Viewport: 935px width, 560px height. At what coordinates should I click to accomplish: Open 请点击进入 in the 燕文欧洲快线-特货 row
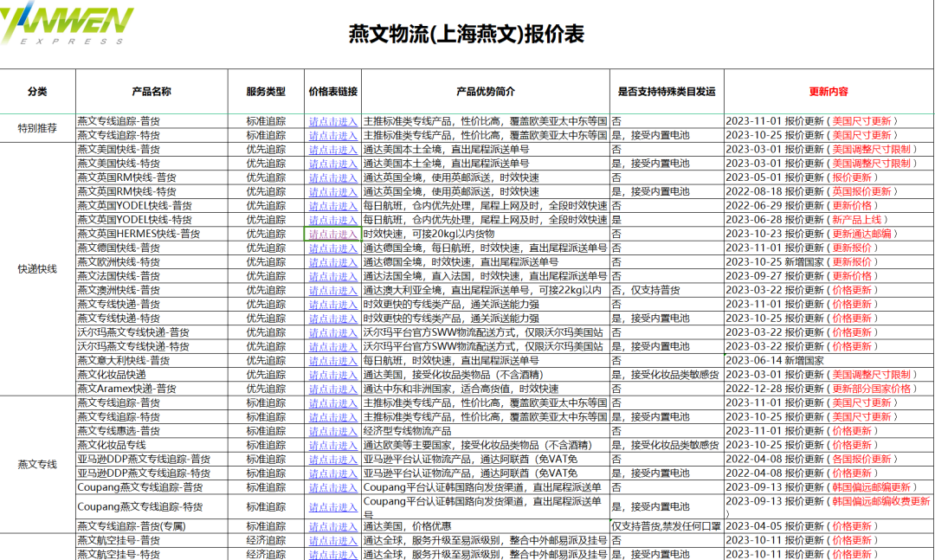pyautogui.click(x=332, y=262)
